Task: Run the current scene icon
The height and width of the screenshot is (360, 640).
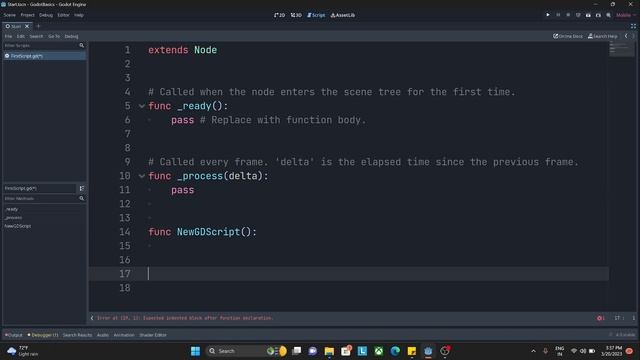Action: click(x=588, y=15)
